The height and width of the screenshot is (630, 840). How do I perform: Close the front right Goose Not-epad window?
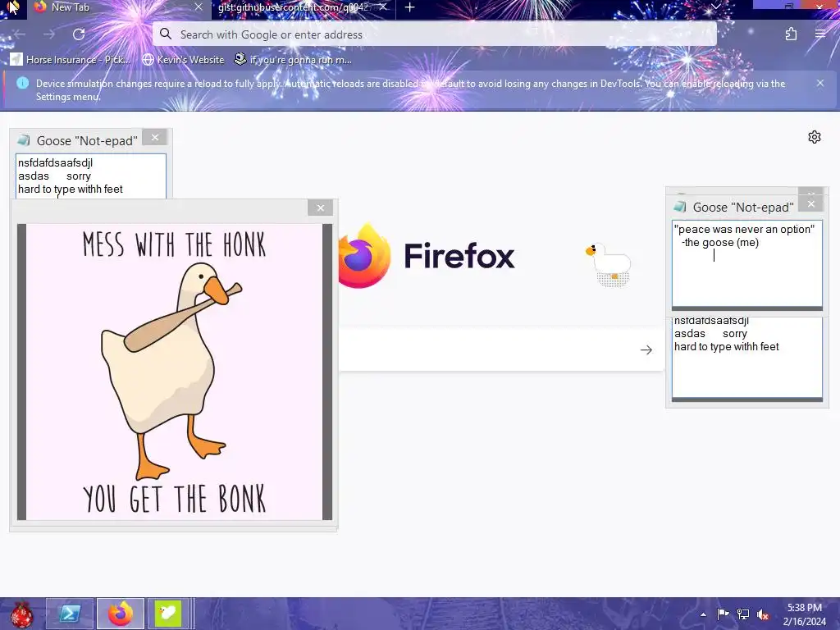811,204
